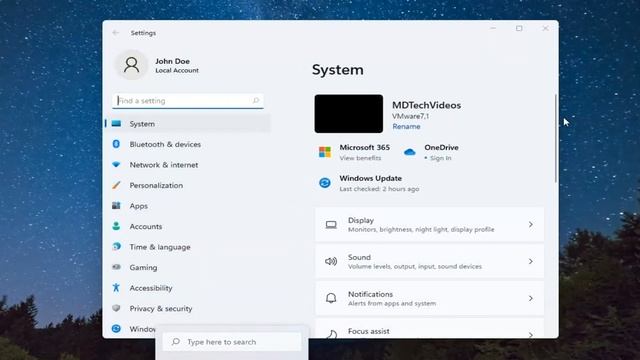Click the Local Account label
This screenshot has height=360, width=640.
[177, 70]
